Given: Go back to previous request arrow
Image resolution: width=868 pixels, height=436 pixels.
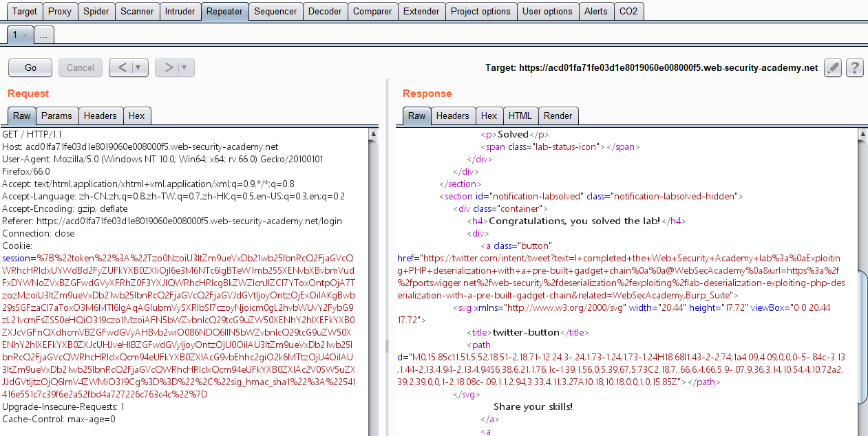Looking at the screenshot, I should point(122,67).
